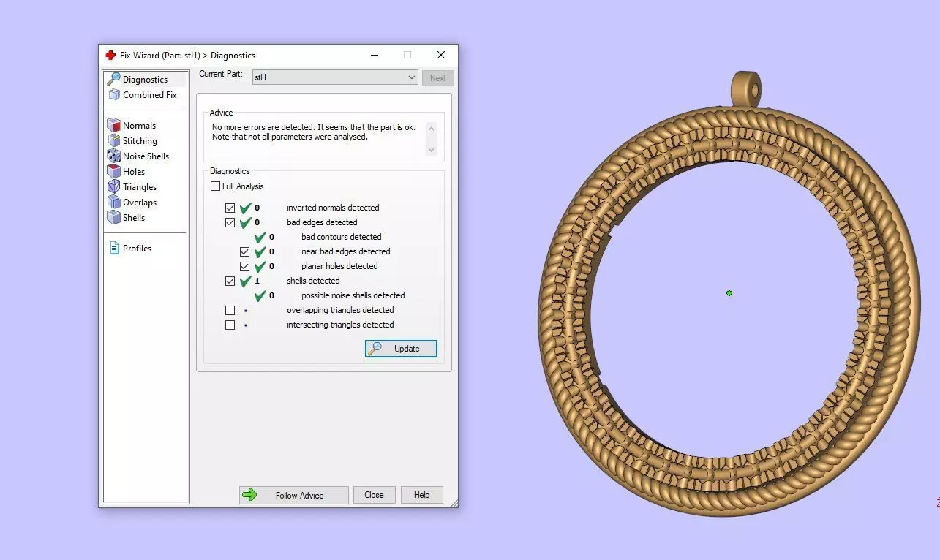
Task: Click the 'planar holes detected' text
Action: 339,266
